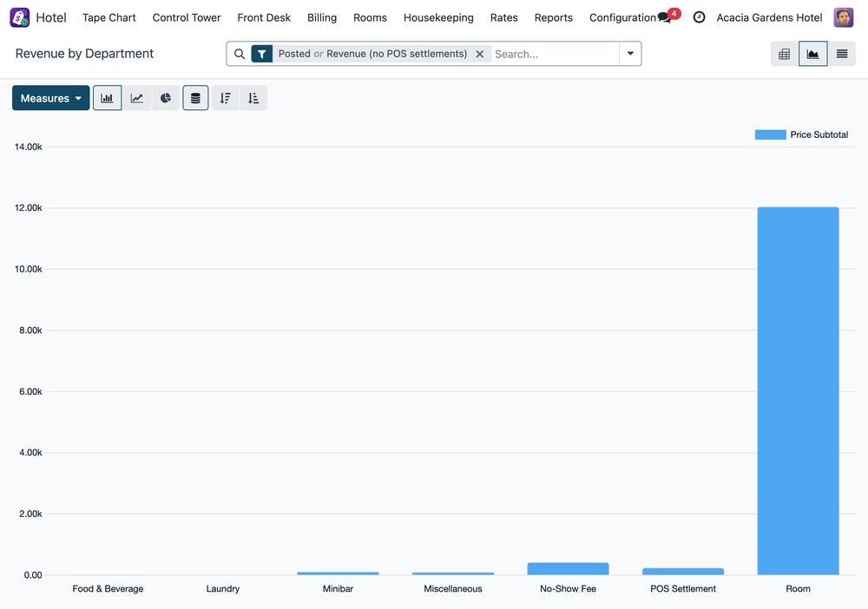The height and width of the screenshot is (609, 868).
Task: Click the No-Show Fee bar
Action: [568, 568]
